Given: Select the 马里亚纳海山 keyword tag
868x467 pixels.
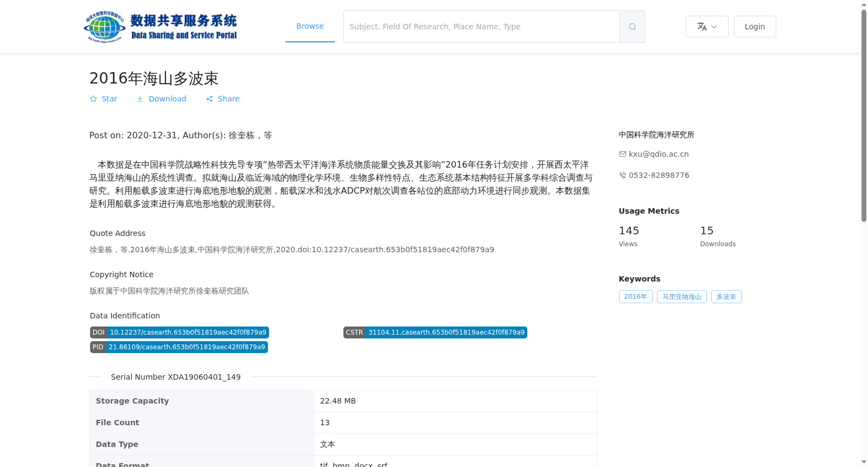Looking at the screenshot, I should click(x=681, y=297).
